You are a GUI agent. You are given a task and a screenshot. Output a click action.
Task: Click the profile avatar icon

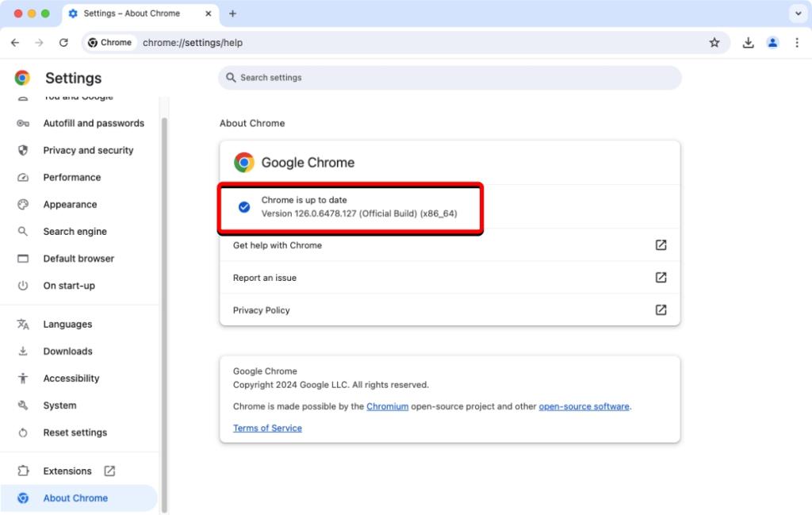click(x=773, y=42)
